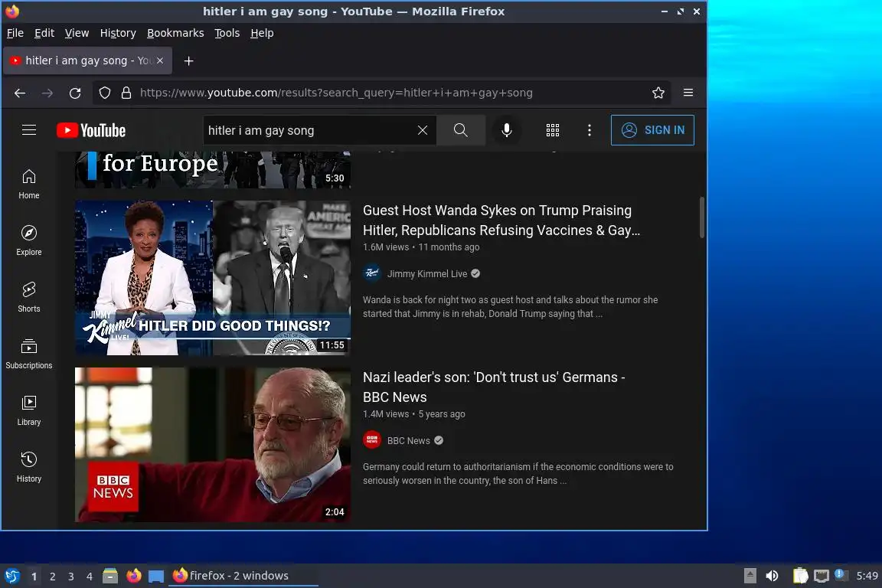The image size is (882, 588).
Task: Open the tracking protection shield
Action: click(x=105, y=93)
